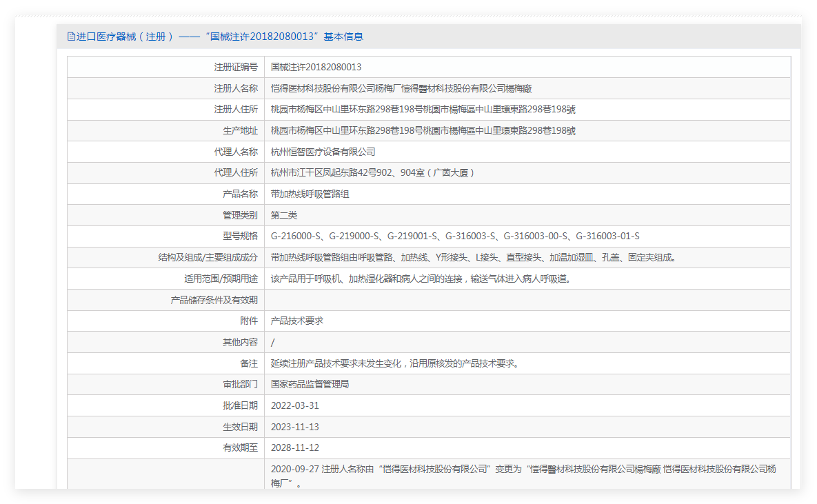Click the label 注册人住所
The height and width of the screenshot is (504, 817).
(x=236, y=110)
